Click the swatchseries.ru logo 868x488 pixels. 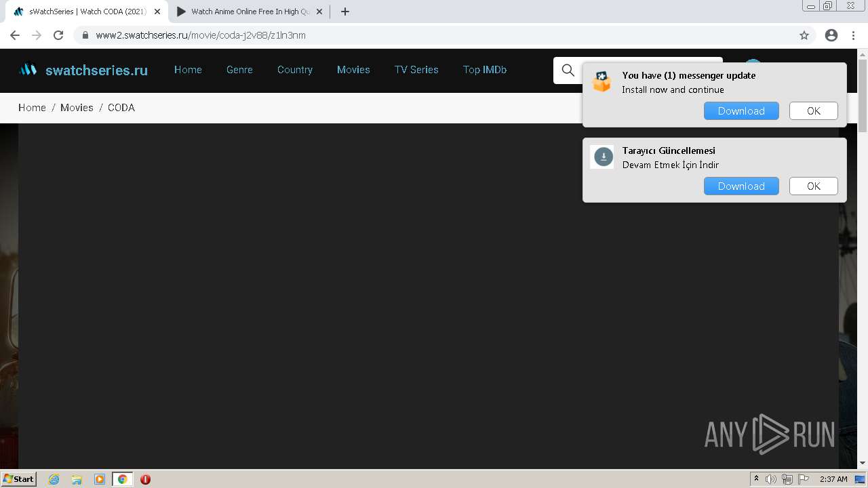83,70
